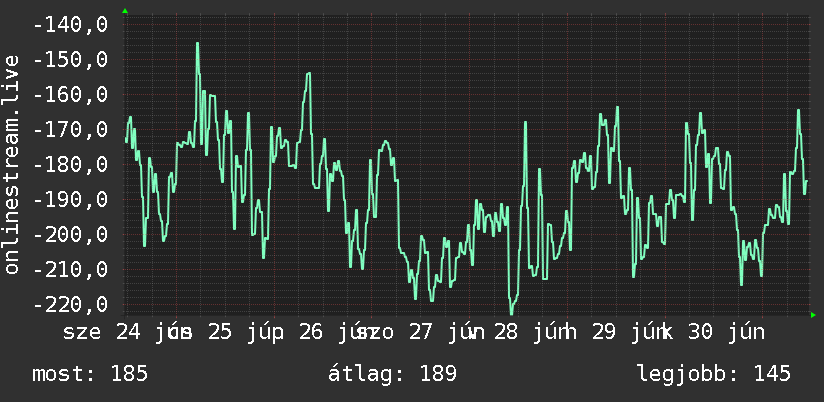
Task: Click the -160,0 y-axis label
Action: [70, 95]
